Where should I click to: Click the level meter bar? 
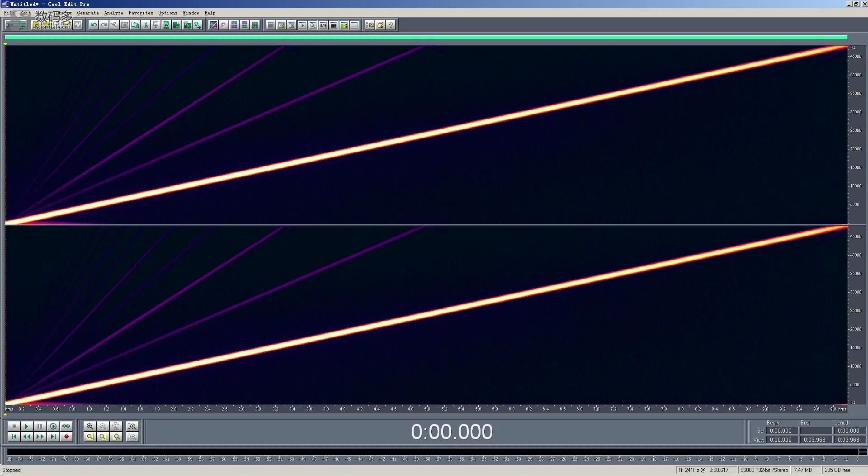433,452
